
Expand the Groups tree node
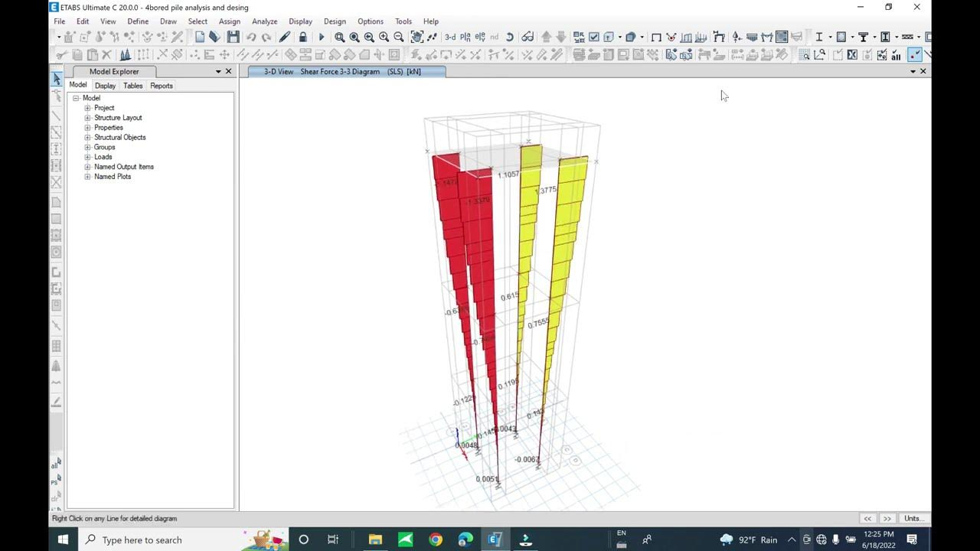pyautogui.click(x=87, y=147)
